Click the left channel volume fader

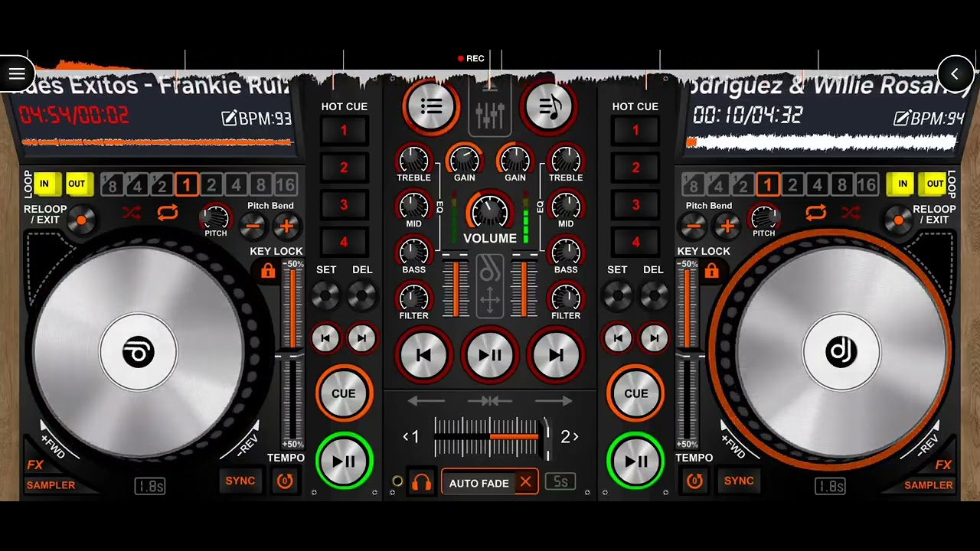(x=456, y=285)
